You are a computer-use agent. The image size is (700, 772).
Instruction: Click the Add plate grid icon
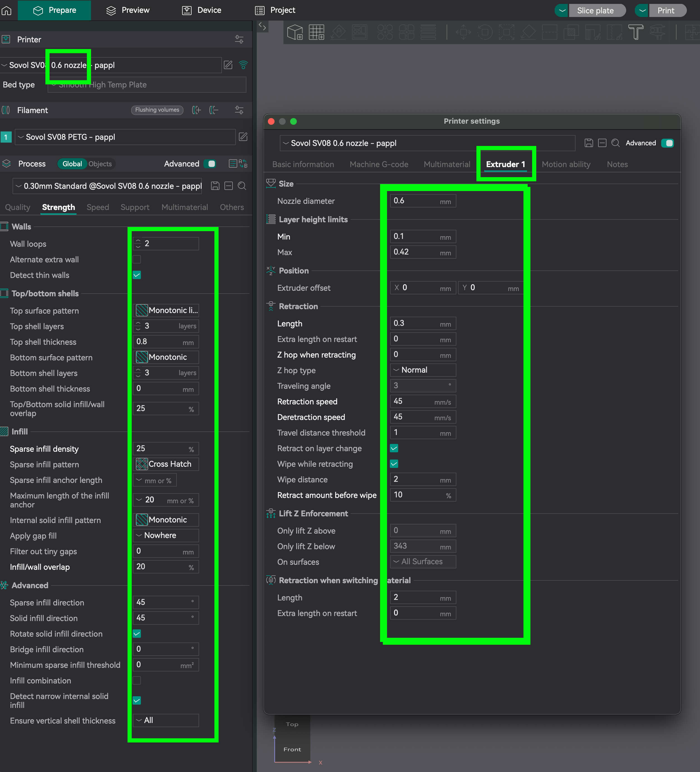[x=316, y=32]
